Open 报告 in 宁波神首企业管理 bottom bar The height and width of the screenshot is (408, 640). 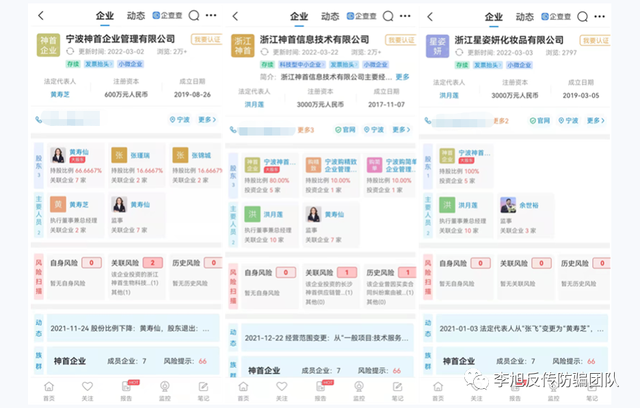pos(127,391)
